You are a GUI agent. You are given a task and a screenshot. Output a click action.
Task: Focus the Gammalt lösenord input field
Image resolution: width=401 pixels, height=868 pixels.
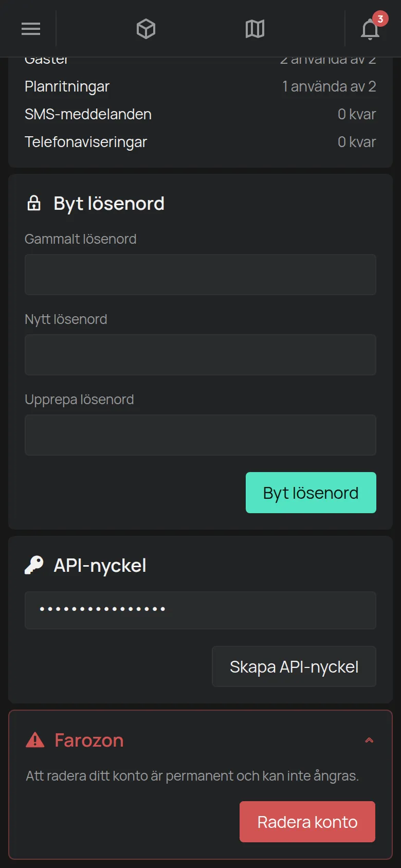click(x=200, y=275)
